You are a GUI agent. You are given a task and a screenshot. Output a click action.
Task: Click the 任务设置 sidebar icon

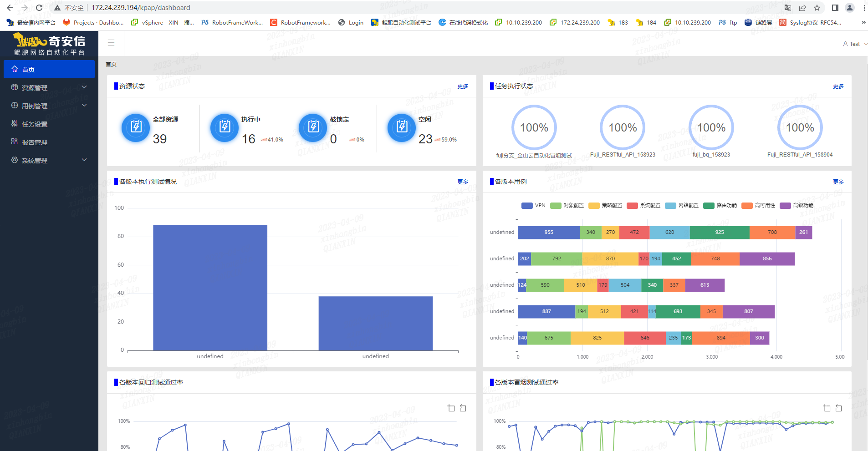(x=15, y=124)
